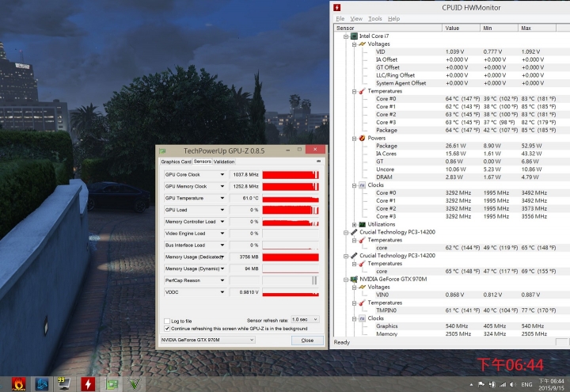Viewport: 570px width, 392px height.
Task: Select the Sensors tab in GPU-Z
Action: tap(202, 161)
